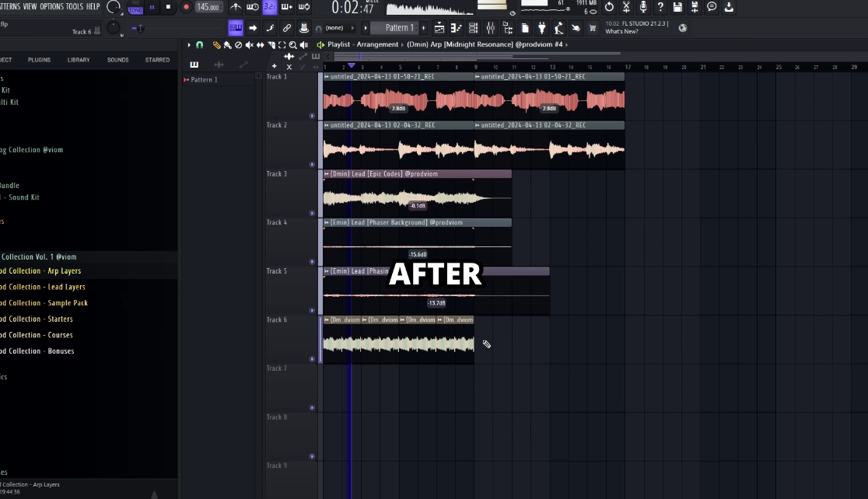Click the save project icon
Screen dimensions: 868x499
tap(677, 7)
